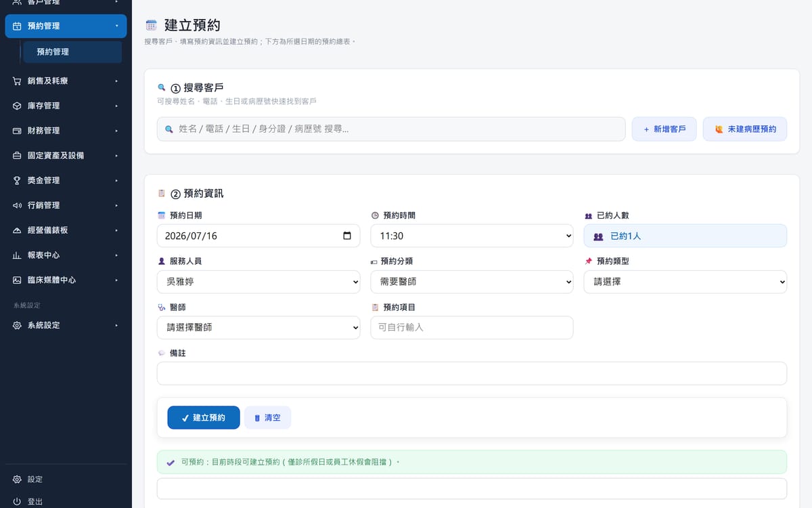Click the magnifier icon beside 搜尋客戶 heading
Viewport: 812px width, 508px height.
(161, 87)
